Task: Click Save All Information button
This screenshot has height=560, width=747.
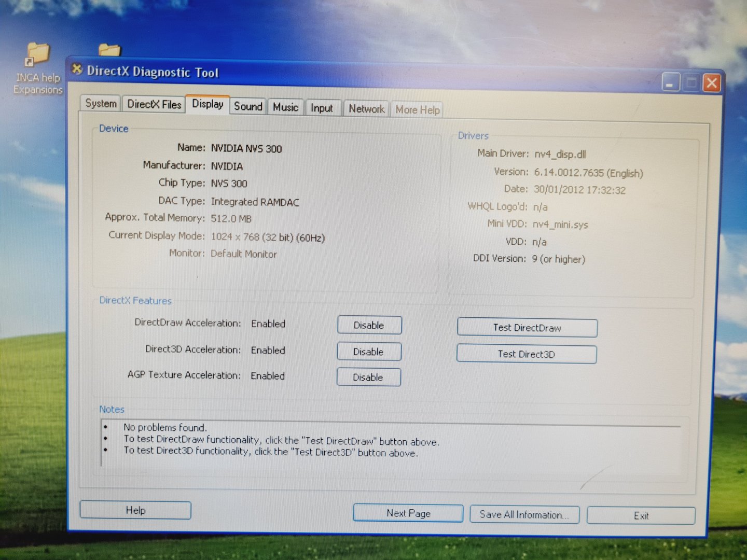Action: 524,514
